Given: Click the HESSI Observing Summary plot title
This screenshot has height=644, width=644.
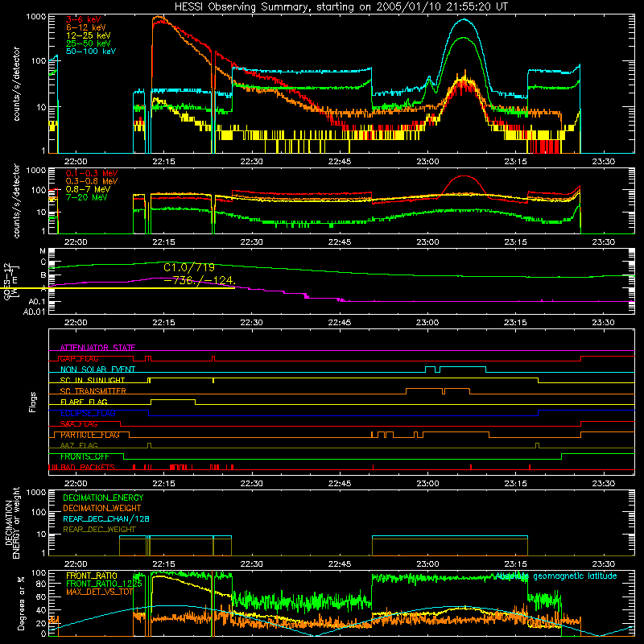Looking at the screenshot, I should [x=341, y=7].
